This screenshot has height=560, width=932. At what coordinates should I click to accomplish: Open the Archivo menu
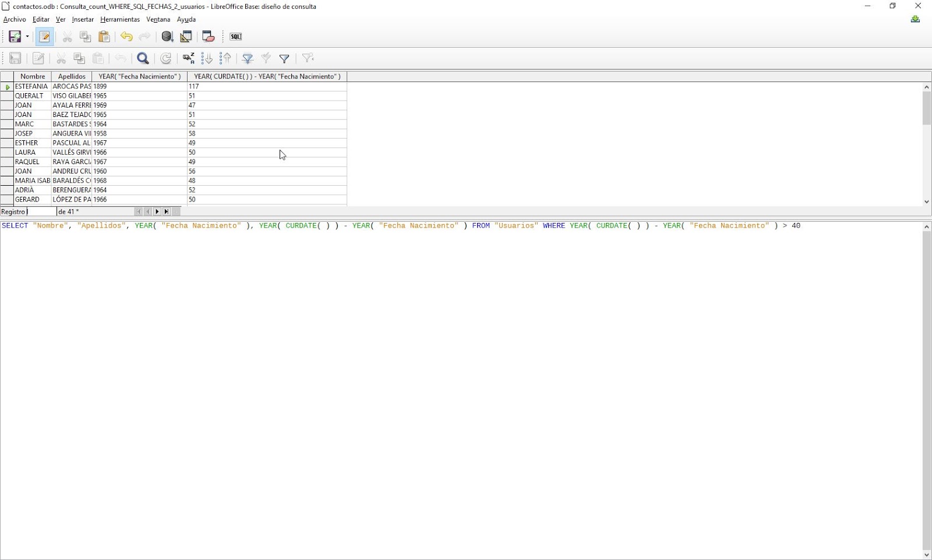pos(14,19)
